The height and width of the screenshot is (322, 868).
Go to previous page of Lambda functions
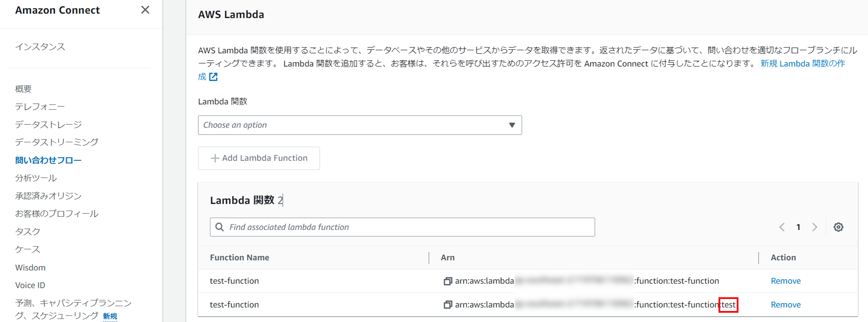point(782,227)
